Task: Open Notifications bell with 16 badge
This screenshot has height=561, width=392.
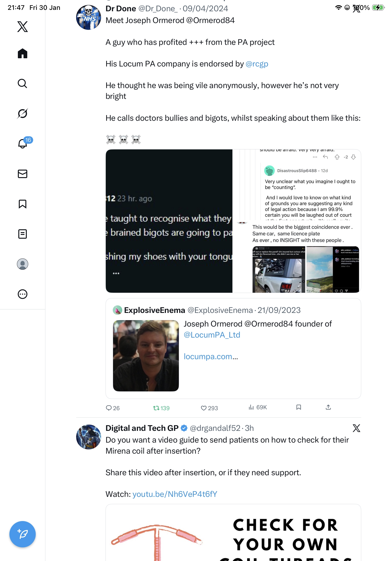Action: pyautogui.click(x=23, y=144)
